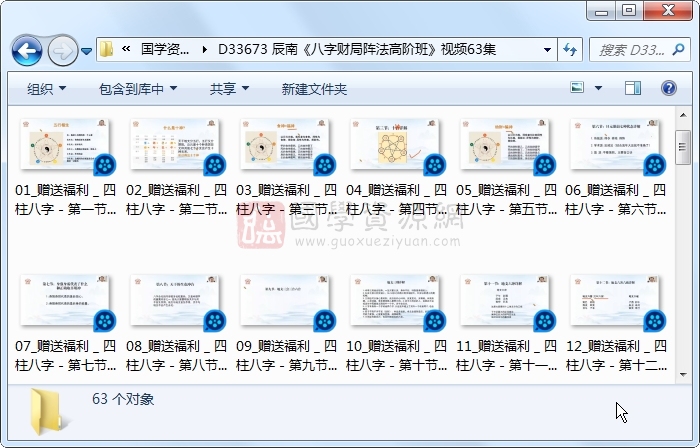Select video thumbnail 06_赠送福利 第六节
The width and height of the screenshot is (700, 448).
[617, 145]
